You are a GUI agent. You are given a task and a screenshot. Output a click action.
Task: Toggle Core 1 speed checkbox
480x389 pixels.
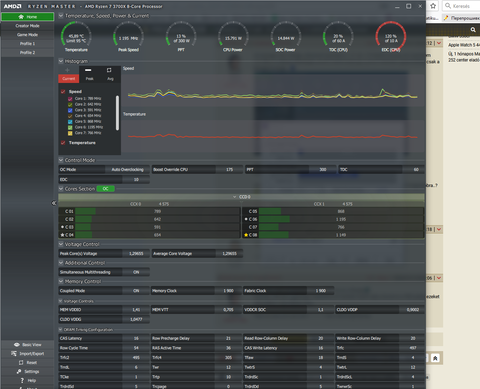(x=70, y=99)
